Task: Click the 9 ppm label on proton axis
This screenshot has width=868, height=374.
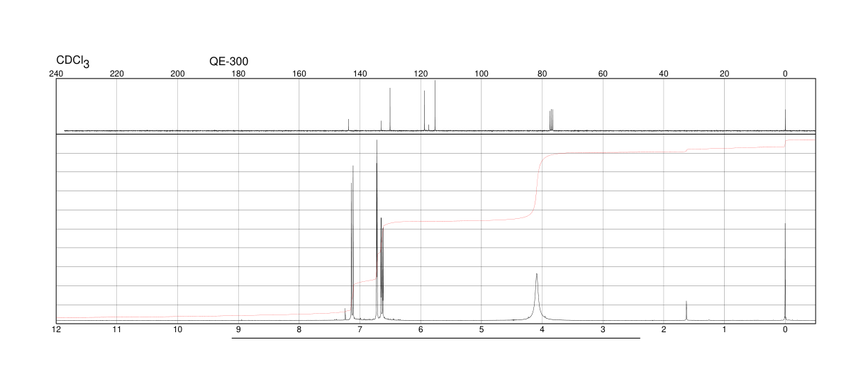Action: [x=238, y=329]
